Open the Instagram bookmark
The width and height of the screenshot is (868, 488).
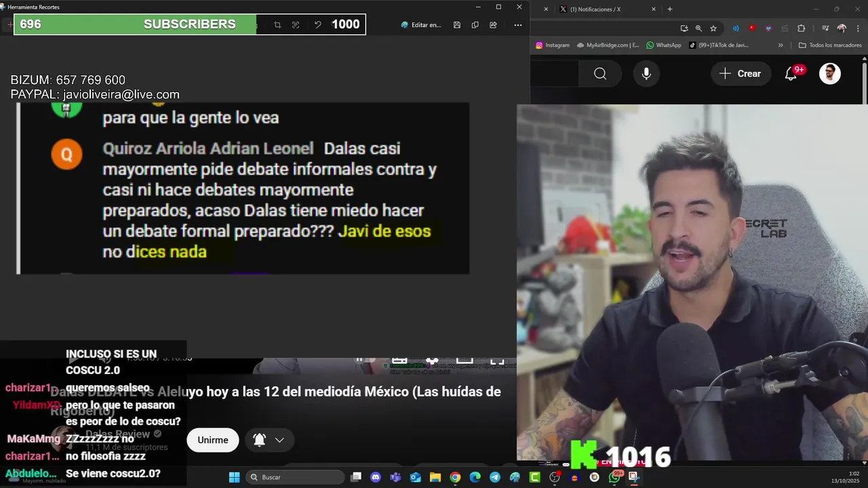click(553, 45)
